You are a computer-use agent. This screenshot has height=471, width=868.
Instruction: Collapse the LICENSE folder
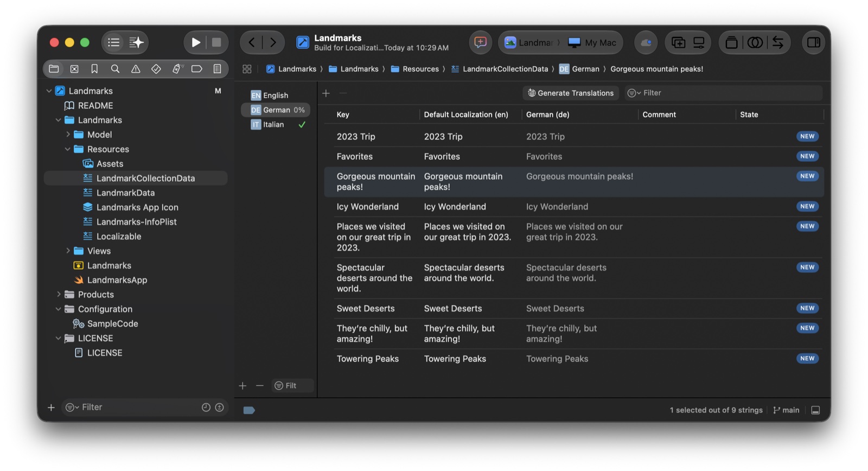tap(59, 338)
